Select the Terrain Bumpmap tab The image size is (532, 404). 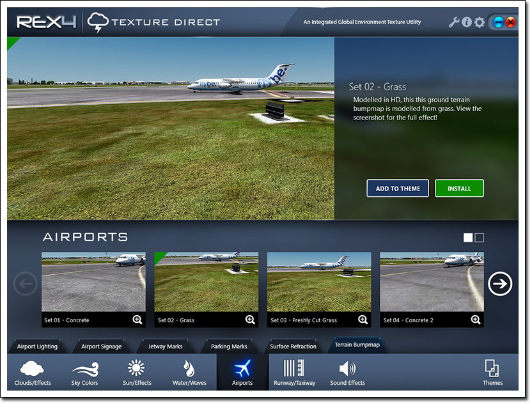point(357,345)
